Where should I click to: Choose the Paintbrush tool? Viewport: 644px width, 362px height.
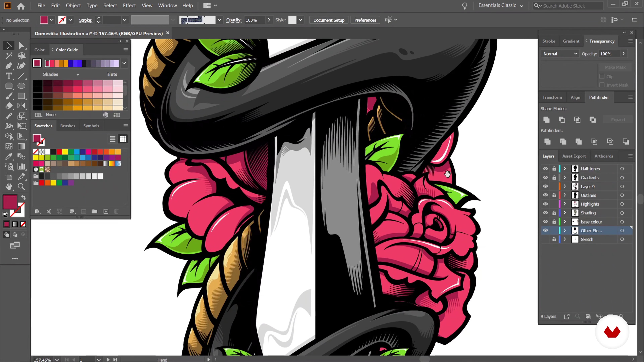coord(9,96)
